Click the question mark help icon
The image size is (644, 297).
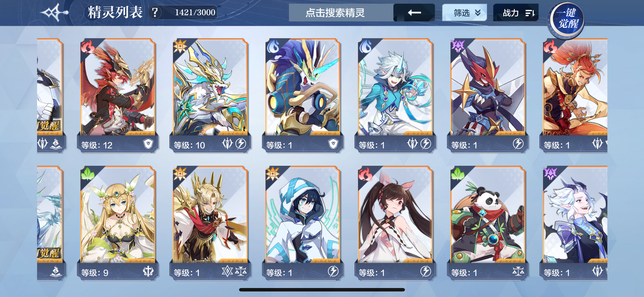[155, 12]
